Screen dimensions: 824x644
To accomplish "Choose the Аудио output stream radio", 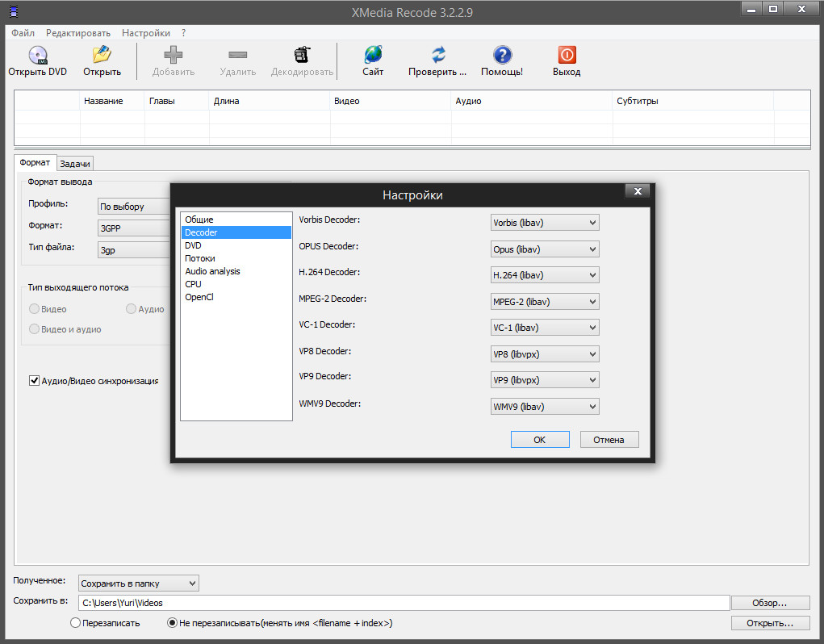I will [x=131, y=309].
